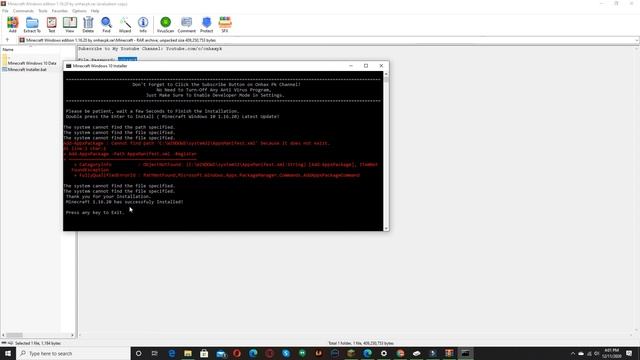Click the 'Subscribe to My Youtube Channel' comment line
This screenshot has height=360, width=640.
[x=150, y=49]
